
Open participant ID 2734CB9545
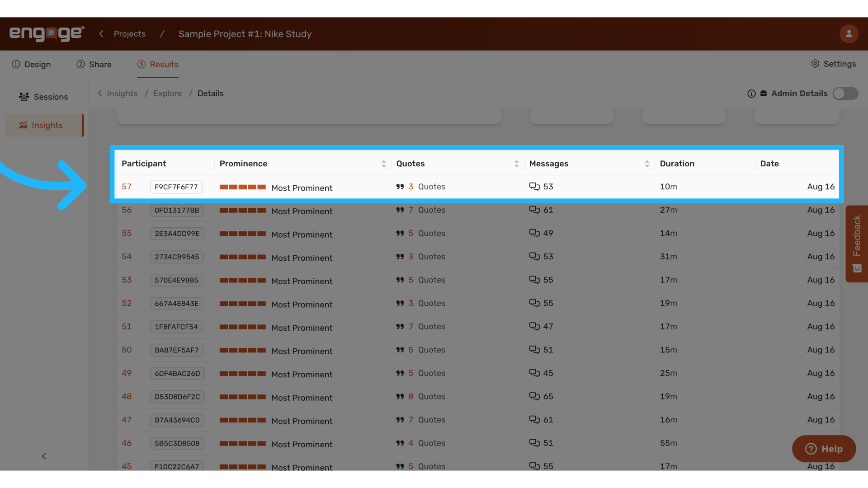177,257
